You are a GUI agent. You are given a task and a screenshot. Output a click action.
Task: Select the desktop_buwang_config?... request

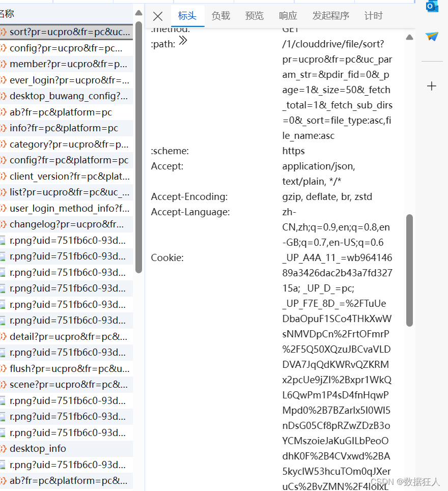point(66,96)
